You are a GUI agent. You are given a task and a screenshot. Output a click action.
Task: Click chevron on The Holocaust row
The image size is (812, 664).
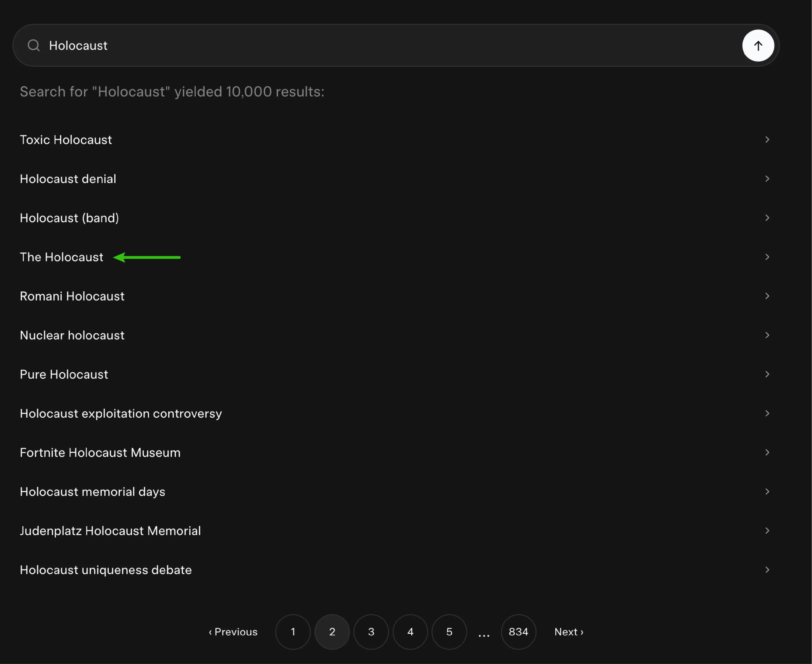[x=767, y=257]
